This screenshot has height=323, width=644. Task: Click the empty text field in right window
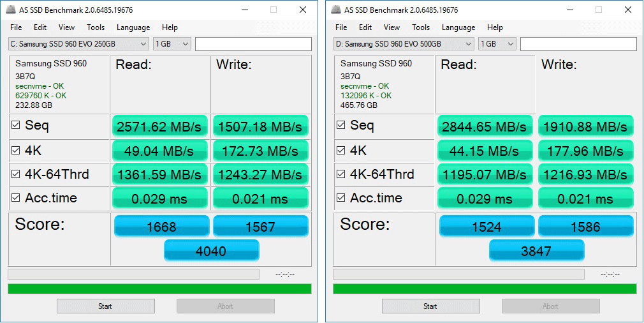579,44
